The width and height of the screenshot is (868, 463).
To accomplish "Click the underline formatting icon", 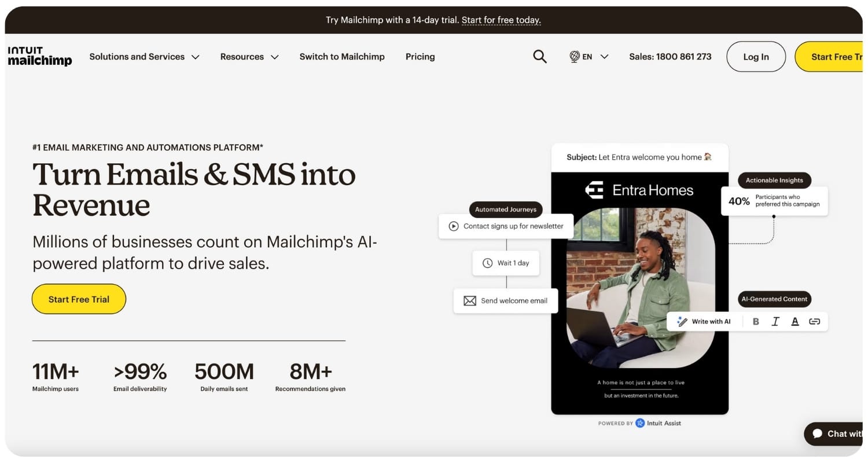I will (x=795, y=321).
